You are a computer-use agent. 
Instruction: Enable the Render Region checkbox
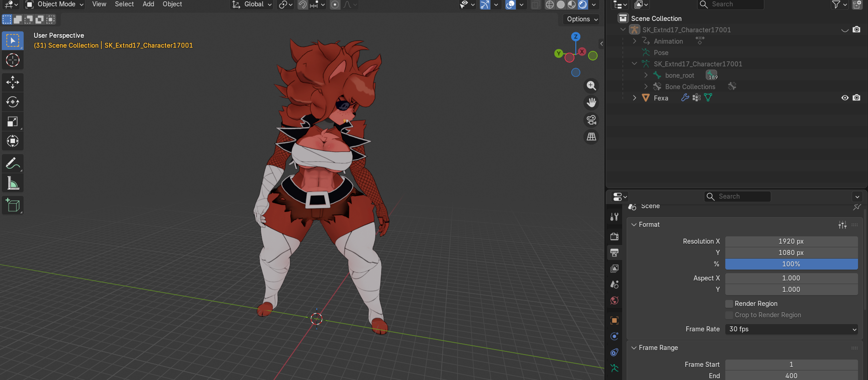[729, 304]
